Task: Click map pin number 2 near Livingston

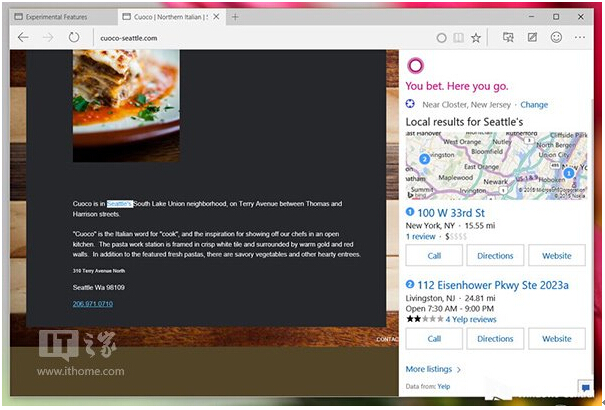Action: pos(424,159)
